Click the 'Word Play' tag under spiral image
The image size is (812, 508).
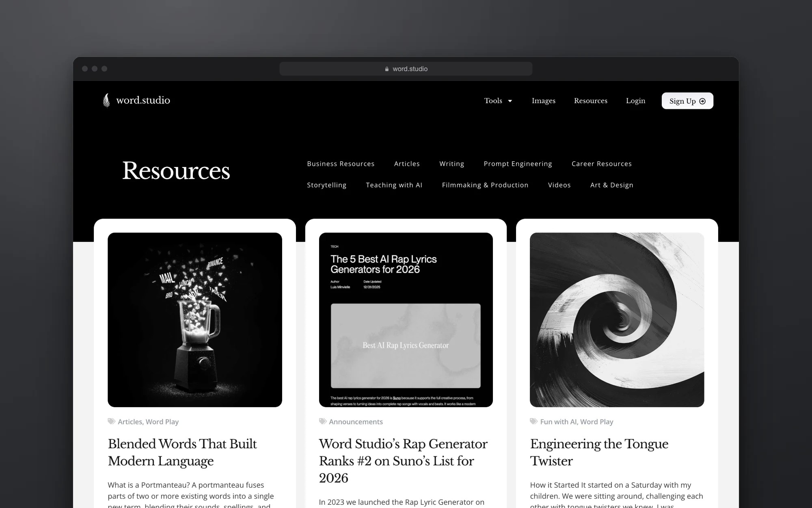coord(597,422)
